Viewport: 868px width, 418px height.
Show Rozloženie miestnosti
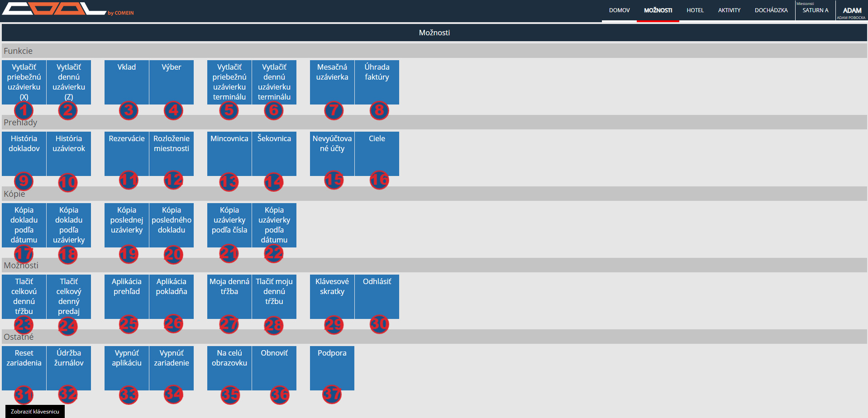(x=172, y=153)
